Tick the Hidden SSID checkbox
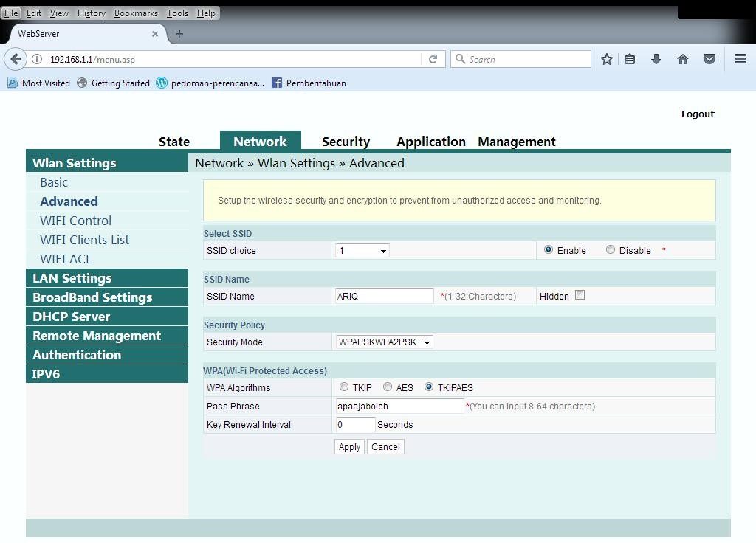Viewport: 756px width, 543px height. (x=580, y=295)
